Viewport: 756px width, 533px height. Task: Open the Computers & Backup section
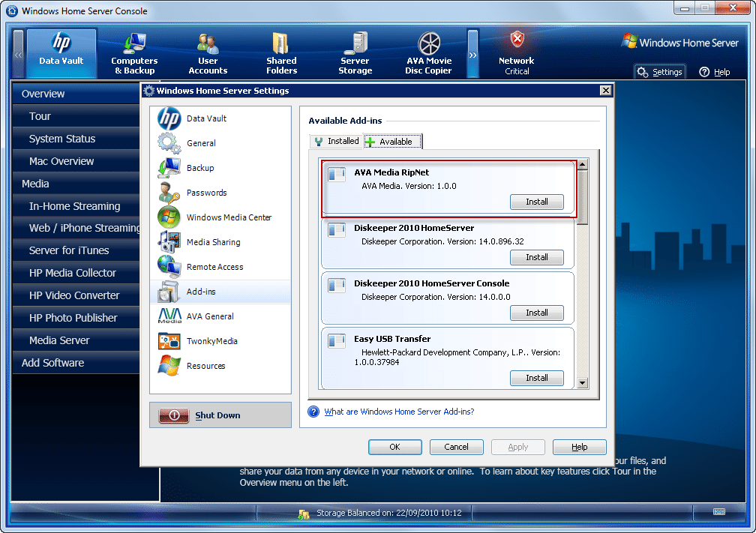click(x=134, y=52)
